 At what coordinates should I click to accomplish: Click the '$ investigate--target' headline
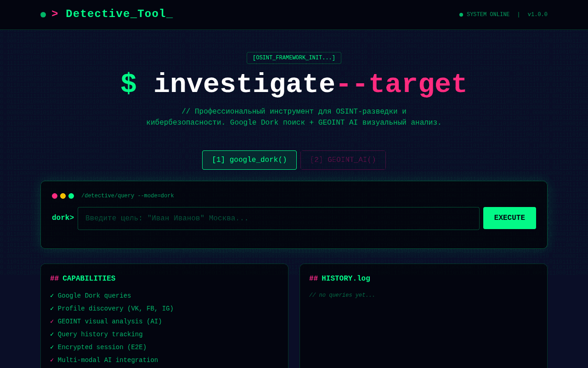coord(294,85)
